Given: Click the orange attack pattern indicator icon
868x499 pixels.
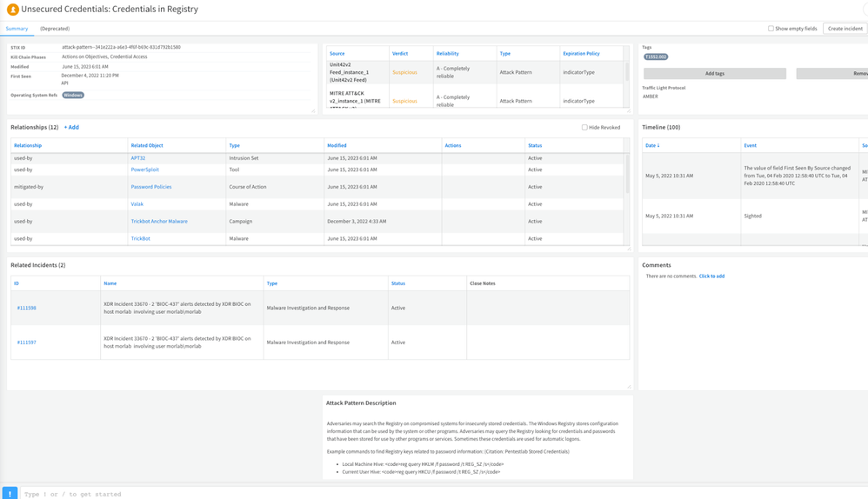Looking at the screenshot, I should click(12, 10).
